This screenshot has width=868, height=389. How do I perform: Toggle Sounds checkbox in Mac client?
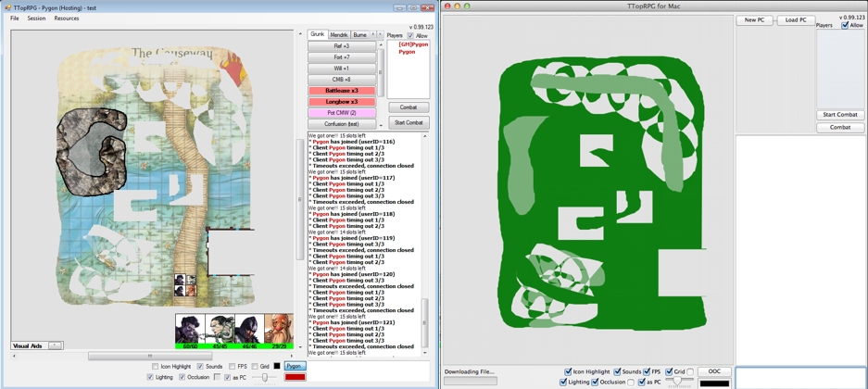click(617, 371)
